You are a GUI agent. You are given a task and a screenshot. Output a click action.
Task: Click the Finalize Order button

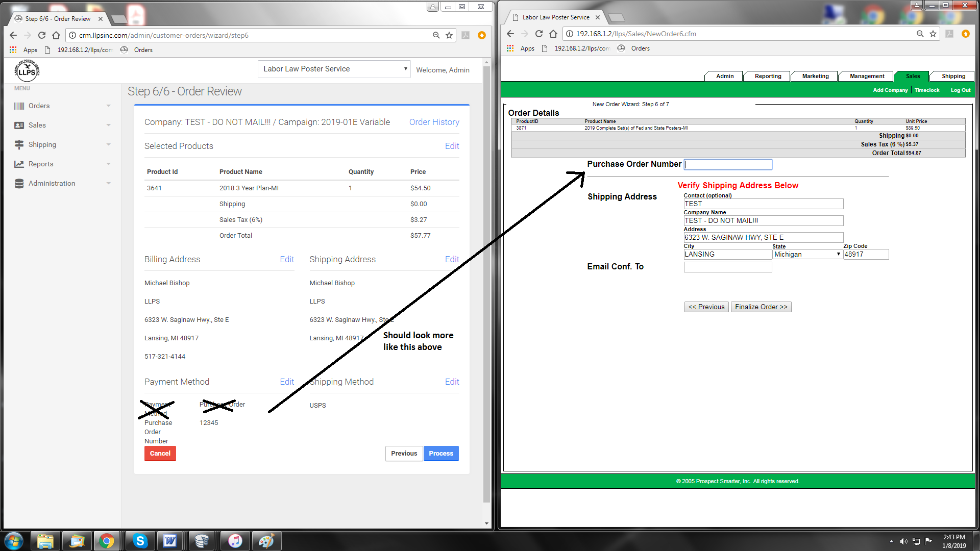pos(761,307)
